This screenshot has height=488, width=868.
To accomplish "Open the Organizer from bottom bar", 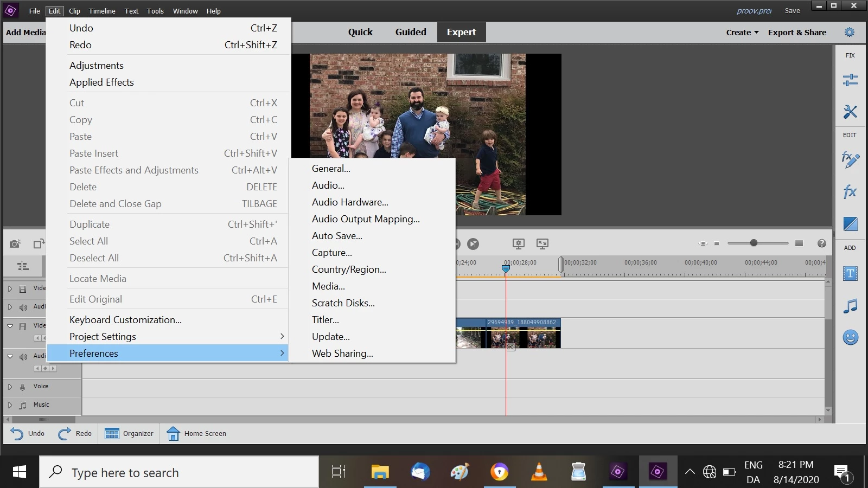I will point(129,433).
